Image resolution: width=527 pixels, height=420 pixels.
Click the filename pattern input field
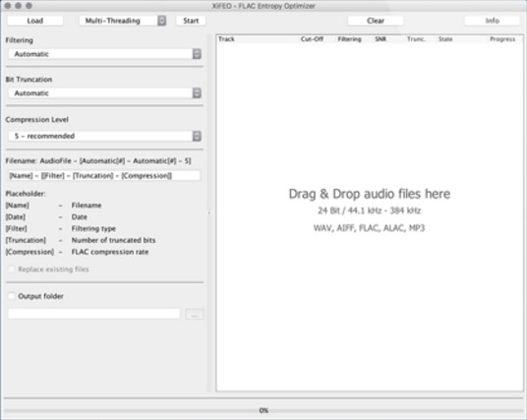pos(104,175)
